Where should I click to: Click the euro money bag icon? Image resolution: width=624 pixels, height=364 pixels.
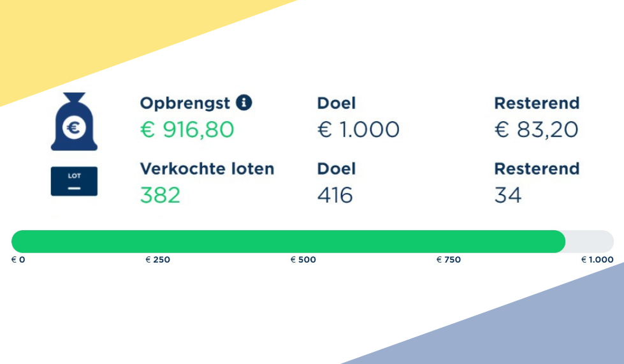click(x=74, y=122)
